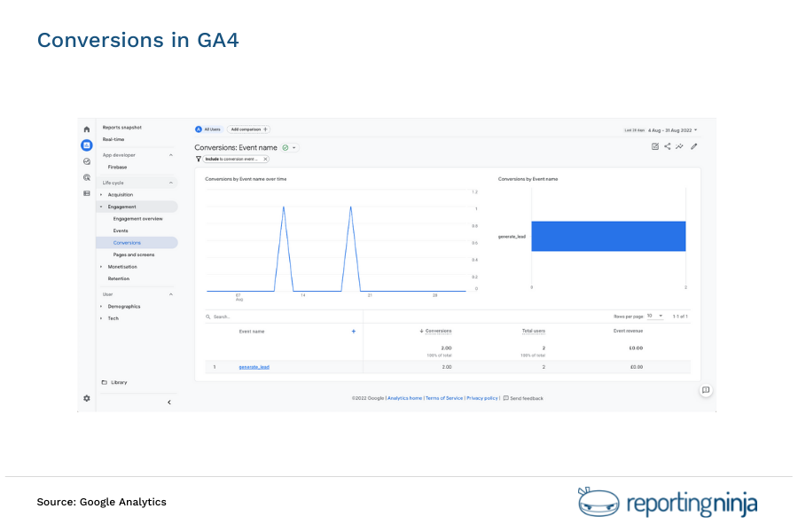Click the Add comparison button
Viewport: 798px width, 532px height.
[x=247, y=129]
